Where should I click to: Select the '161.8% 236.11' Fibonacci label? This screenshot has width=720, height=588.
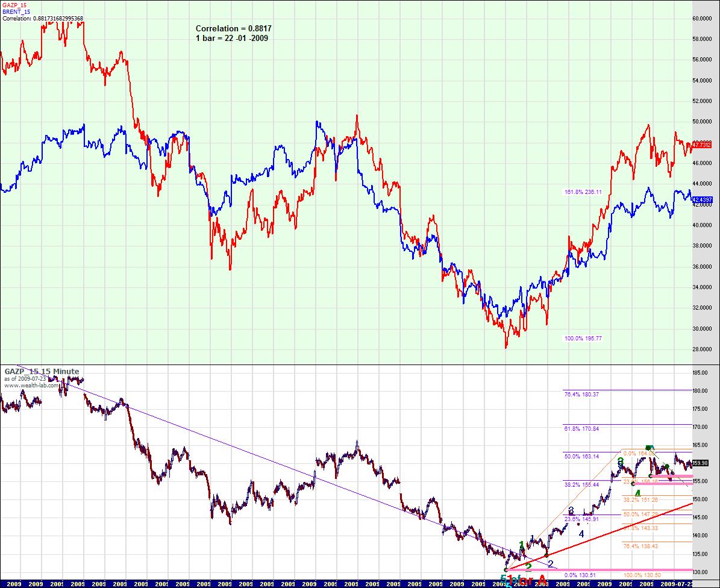[x=583, y=192]
